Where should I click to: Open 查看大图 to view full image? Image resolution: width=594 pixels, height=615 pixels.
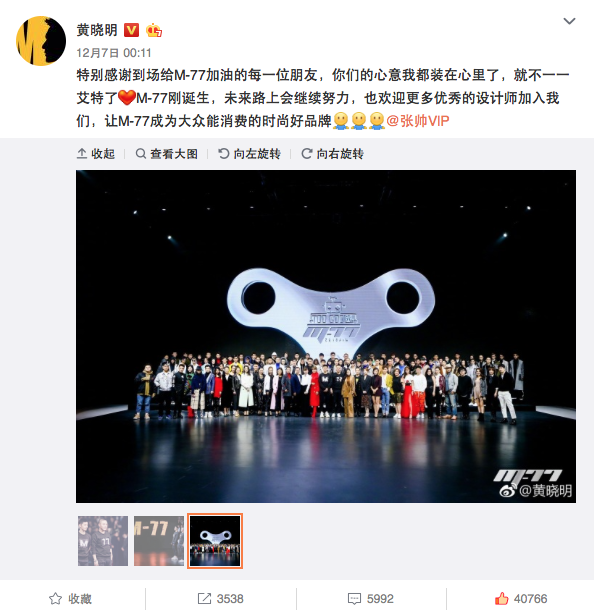coord(166,154)
